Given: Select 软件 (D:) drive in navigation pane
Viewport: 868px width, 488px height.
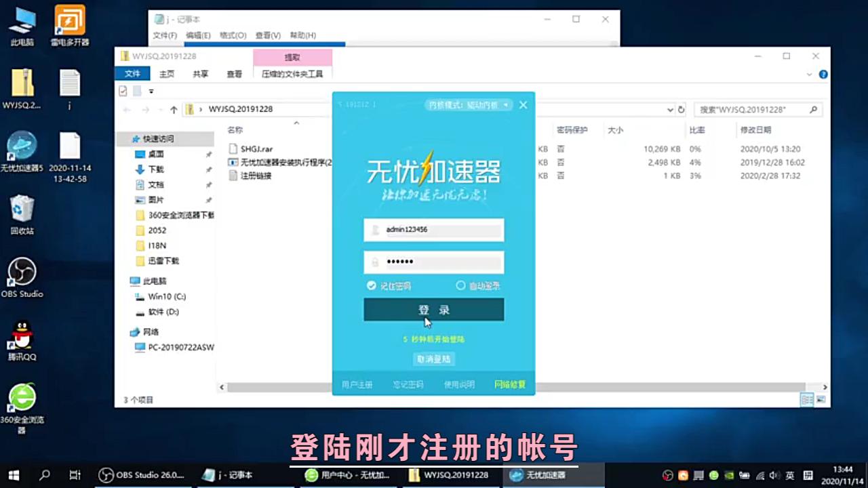Looking at the screenshot, I should pyautogui.click(x=163, y=312).
